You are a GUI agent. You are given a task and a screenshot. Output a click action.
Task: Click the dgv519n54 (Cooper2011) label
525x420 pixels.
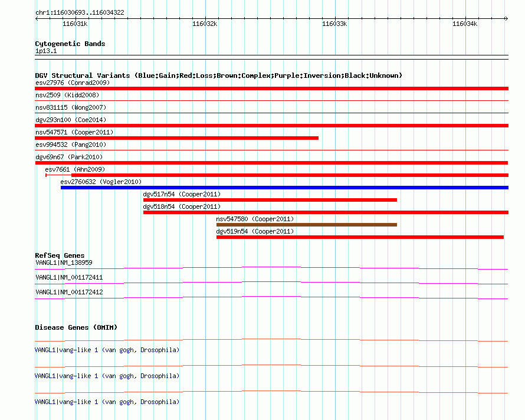255,231
